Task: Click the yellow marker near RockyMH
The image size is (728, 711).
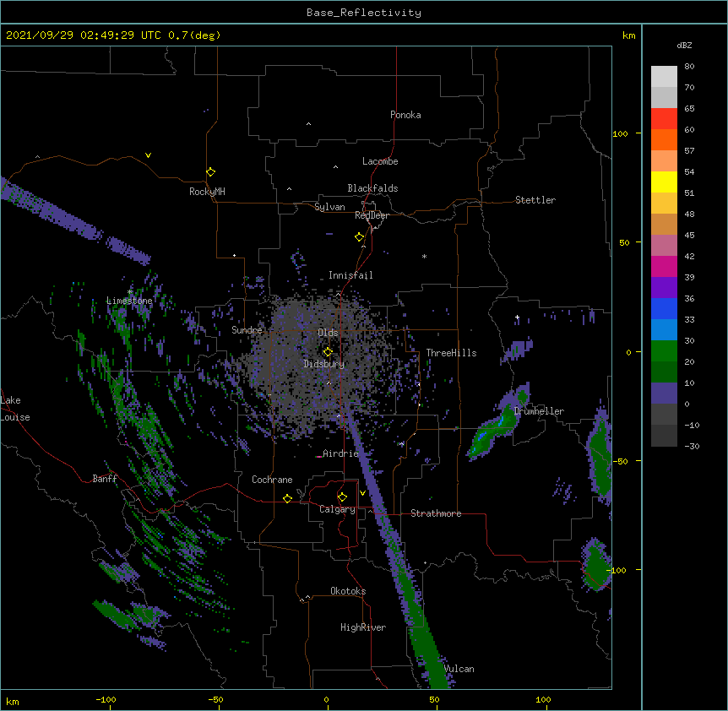Action: click(x=210, y=171)
